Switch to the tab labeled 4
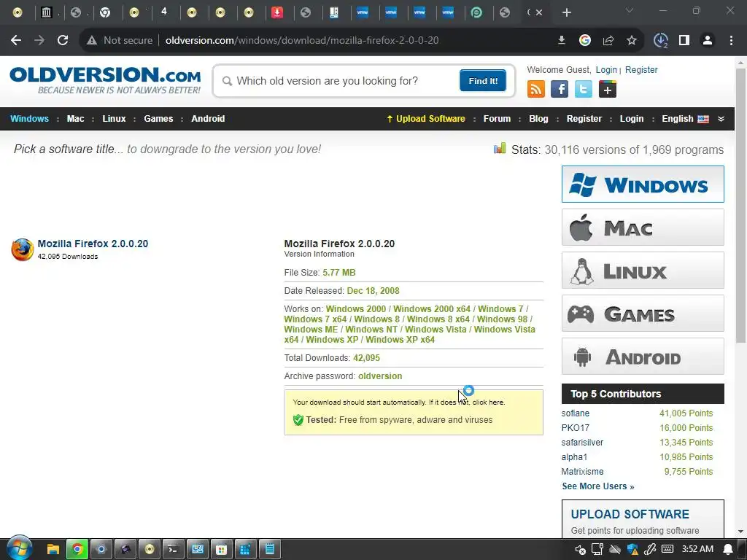The width and height of the screenshot is (747, 560). coord(164,12)
